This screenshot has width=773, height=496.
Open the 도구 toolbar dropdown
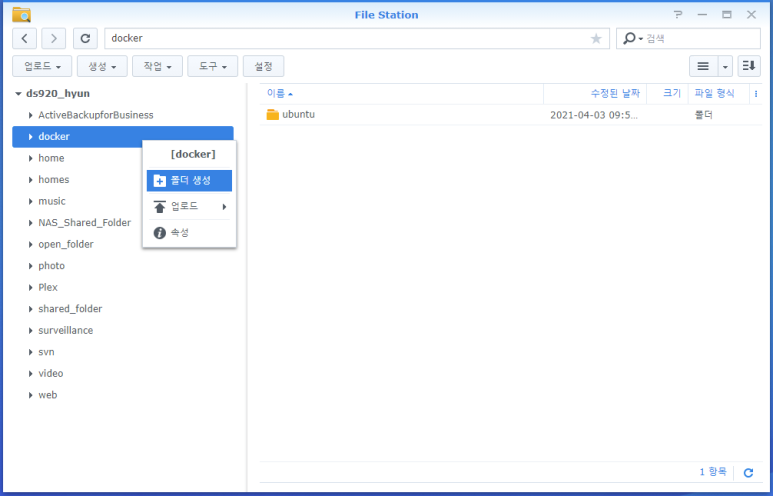tap(212, 66)
